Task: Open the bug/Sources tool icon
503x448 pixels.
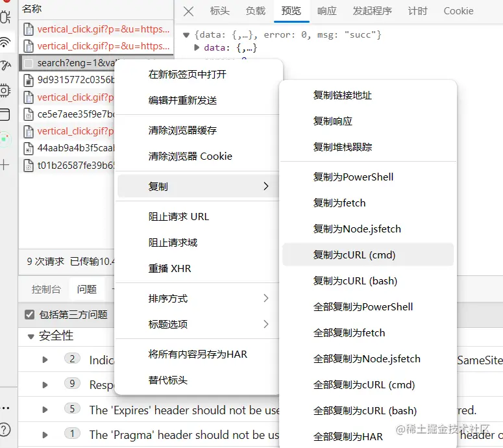Action: click(5, 17)
